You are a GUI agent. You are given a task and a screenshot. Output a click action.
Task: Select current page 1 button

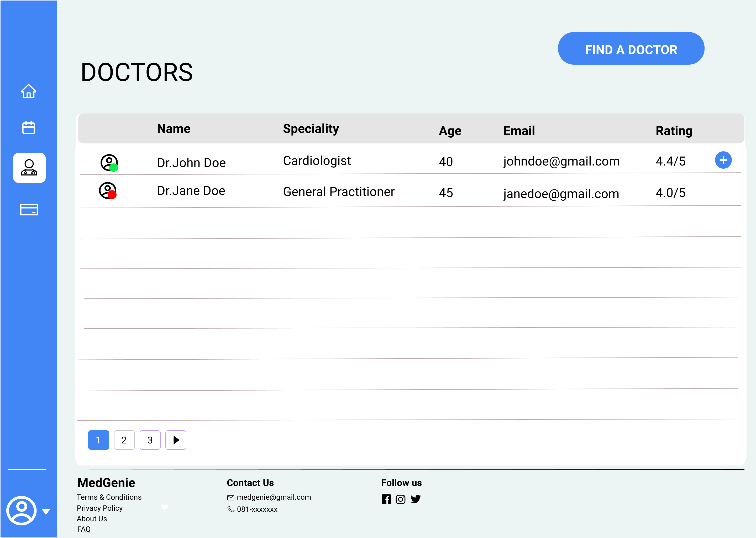click(x=98, y=440)
